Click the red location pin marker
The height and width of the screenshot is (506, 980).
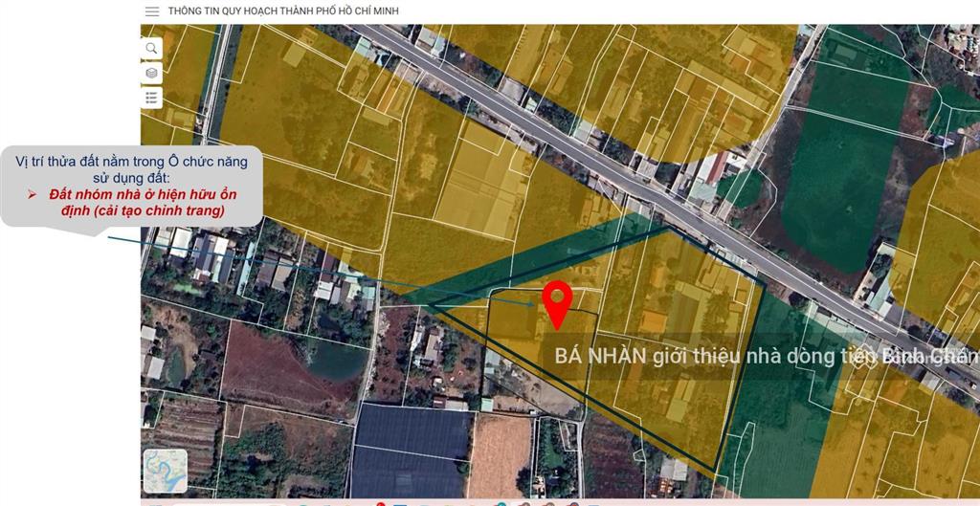click(x=558, y=304)
